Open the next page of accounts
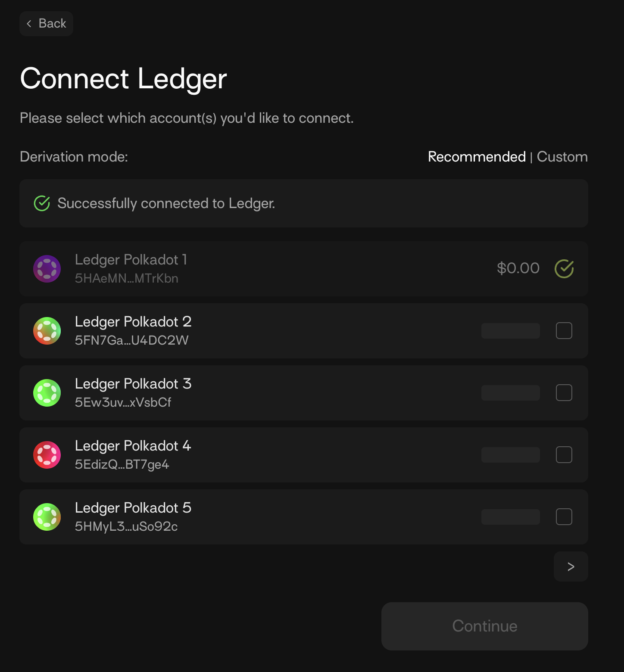 pyautogui.click(x=571, y=566)
